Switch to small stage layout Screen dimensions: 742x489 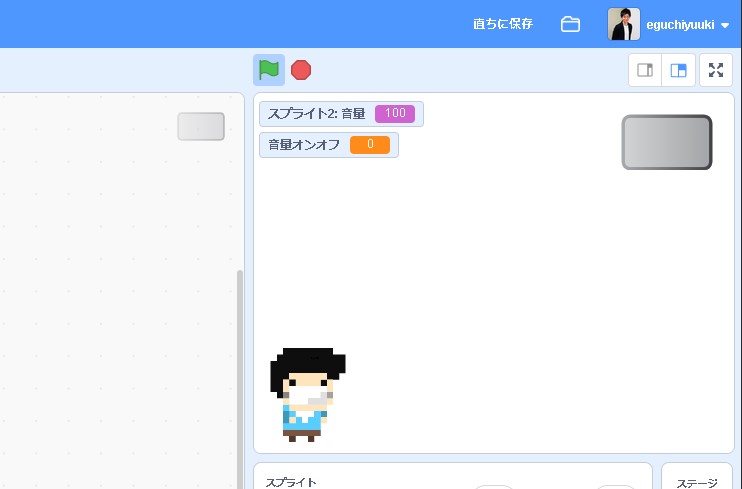click(x=645, y=70)
